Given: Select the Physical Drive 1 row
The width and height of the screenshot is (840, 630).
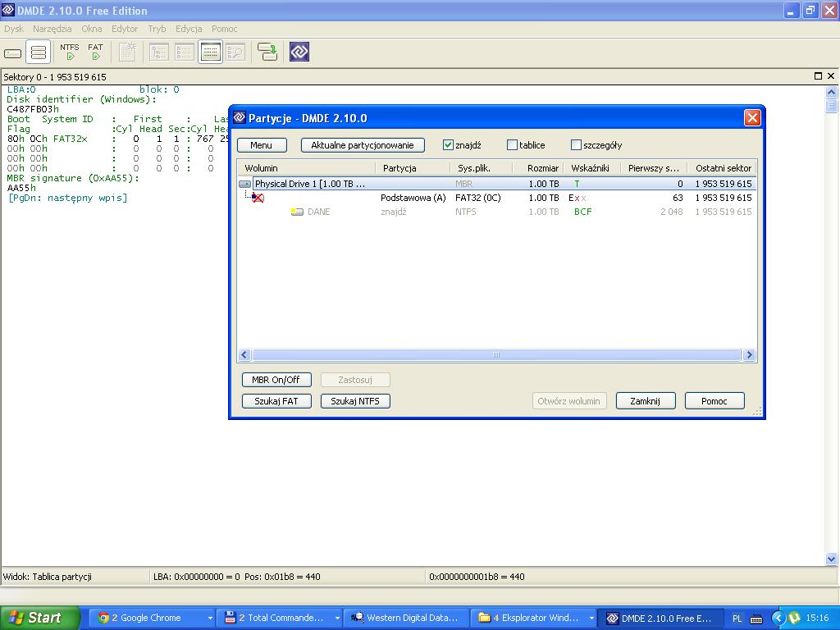Looking at the screenshot, I should (x=496, y=184).
